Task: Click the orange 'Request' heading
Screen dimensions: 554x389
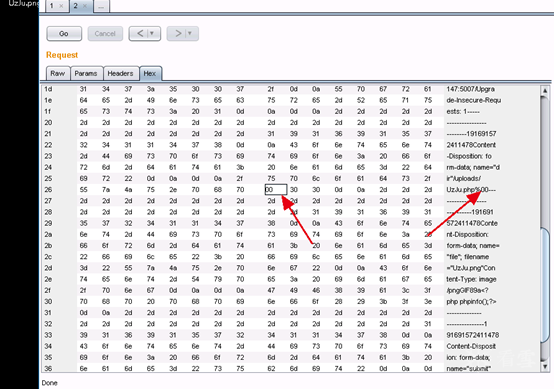Action: (62, 55)
